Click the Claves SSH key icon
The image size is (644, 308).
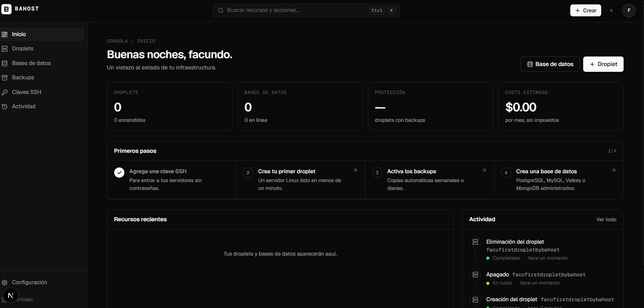(x=4, y=92)
